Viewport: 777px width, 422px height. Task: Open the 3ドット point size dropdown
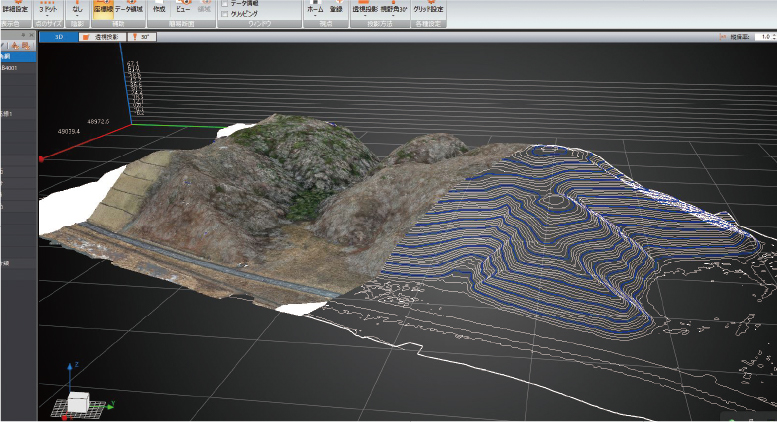[48, 9]
